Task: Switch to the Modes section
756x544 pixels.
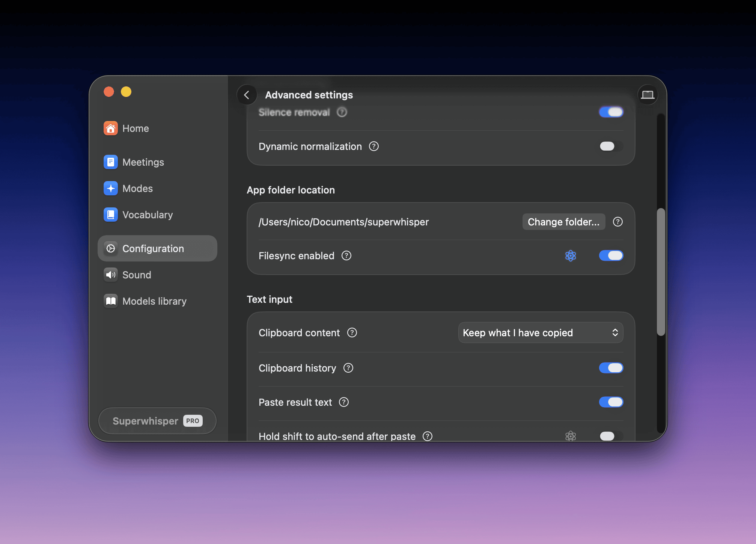Action: click(157, 188)
